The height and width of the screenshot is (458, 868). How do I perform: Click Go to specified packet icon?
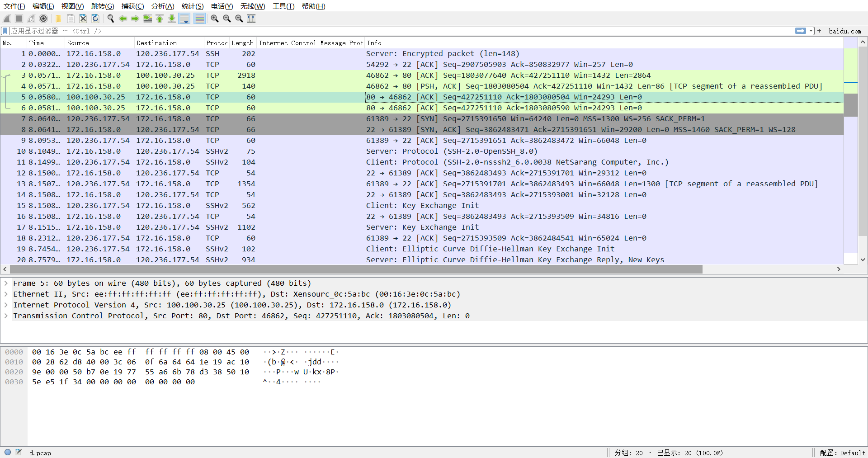point(147,19)
